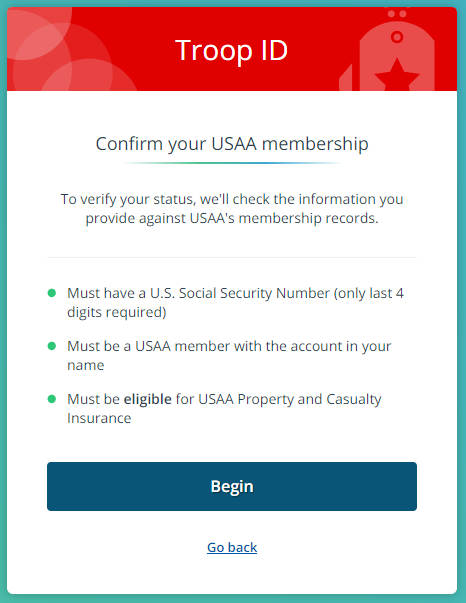Click the dog tag hole ring in the header
This screenshot has height=603, width=466.
397,37
